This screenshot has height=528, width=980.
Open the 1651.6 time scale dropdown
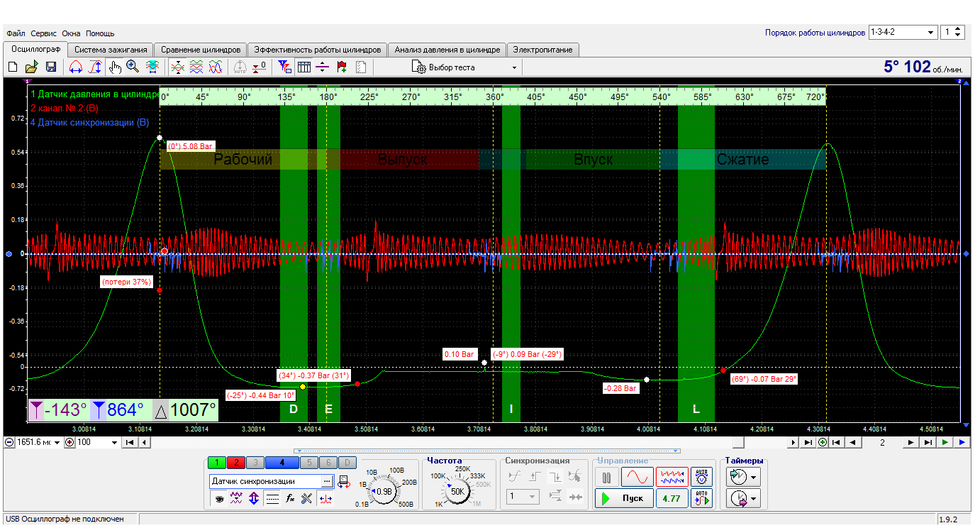(x=57, y=442)
